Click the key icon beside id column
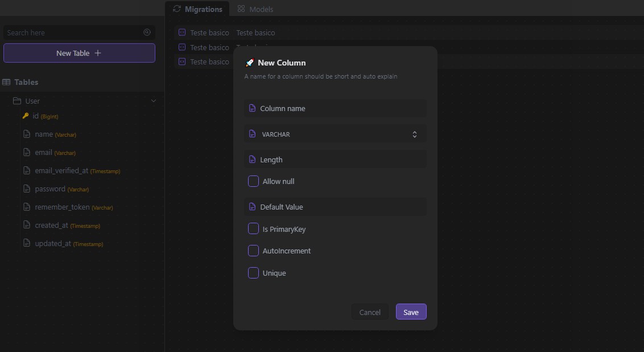Screen dimensions: 644x352 (26, 116)
